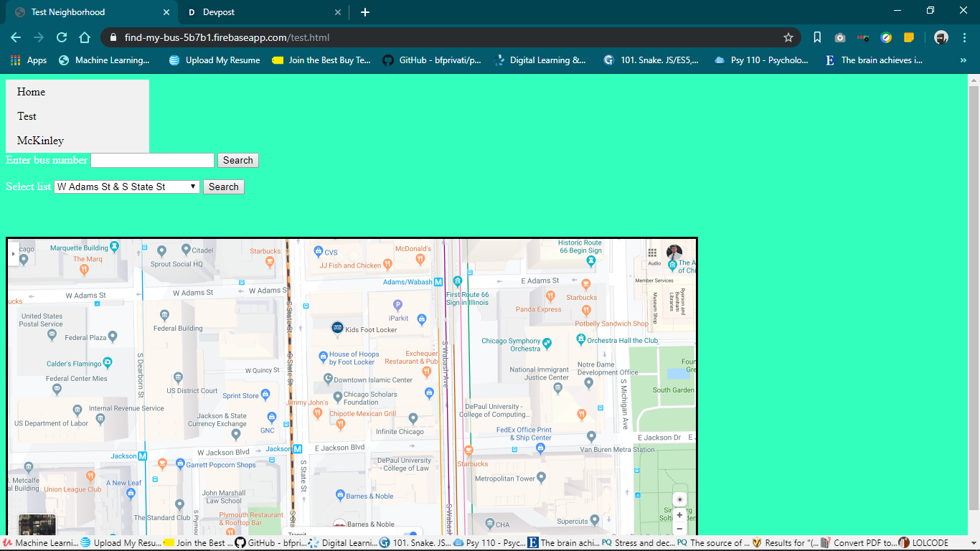Viewport: 980px width, 551px height.
Task: Click the CVS pin on the map
Action: pos(318,251)
